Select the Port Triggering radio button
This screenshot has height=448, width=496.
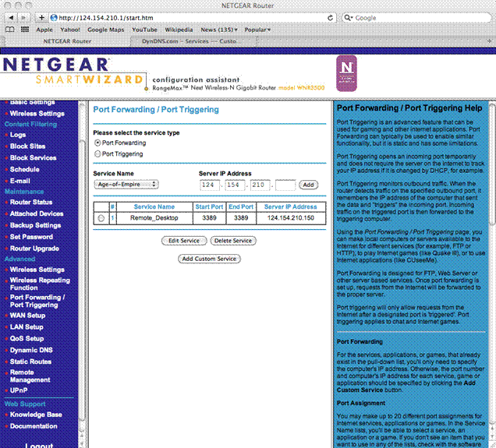click(97, 153)
